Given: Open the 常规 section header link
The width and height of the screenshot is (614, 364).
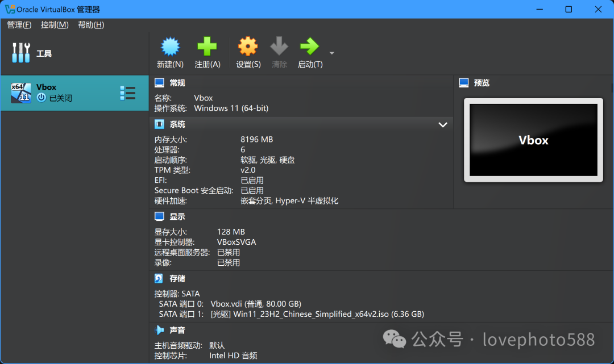Looking at the screenshot, I should tap(177, 83).
